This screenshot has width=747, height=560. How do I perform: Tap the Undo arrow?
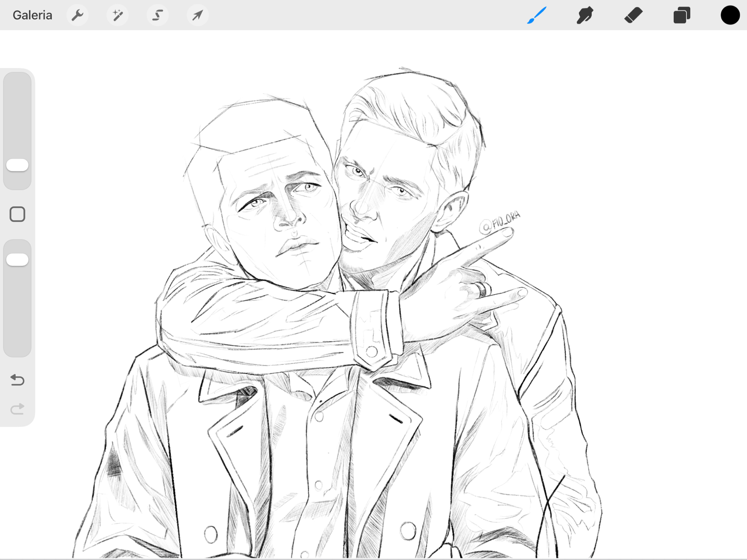(x=17, y=380)
